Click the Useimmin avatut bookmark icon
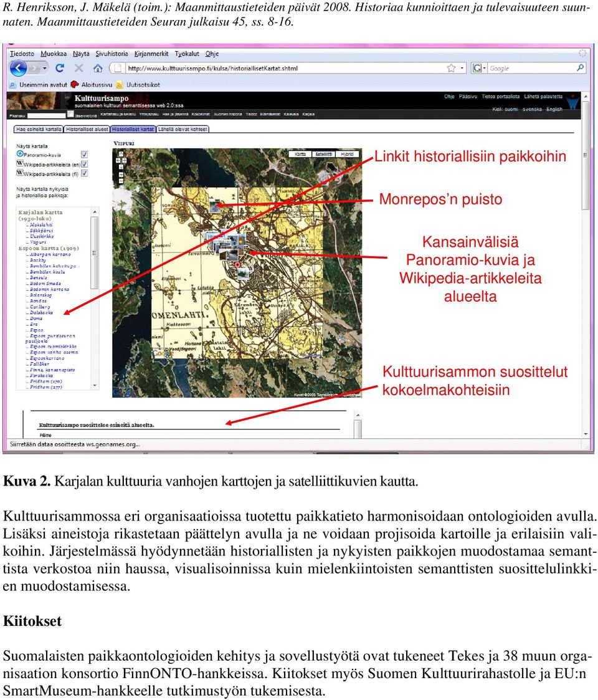 click(13, 84)
